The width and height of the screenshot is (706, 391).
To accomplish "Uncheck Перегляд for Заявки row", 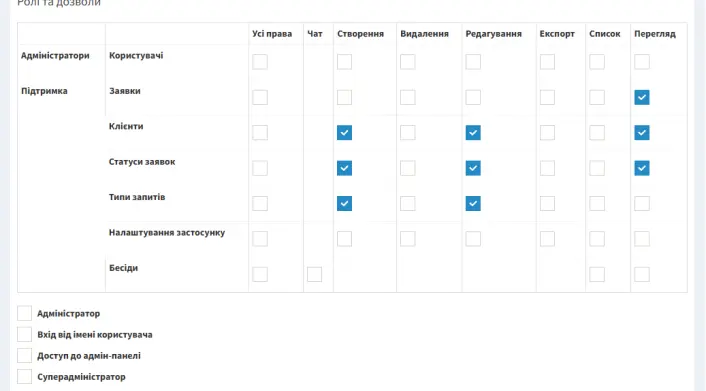I will (x=642, y=97).
